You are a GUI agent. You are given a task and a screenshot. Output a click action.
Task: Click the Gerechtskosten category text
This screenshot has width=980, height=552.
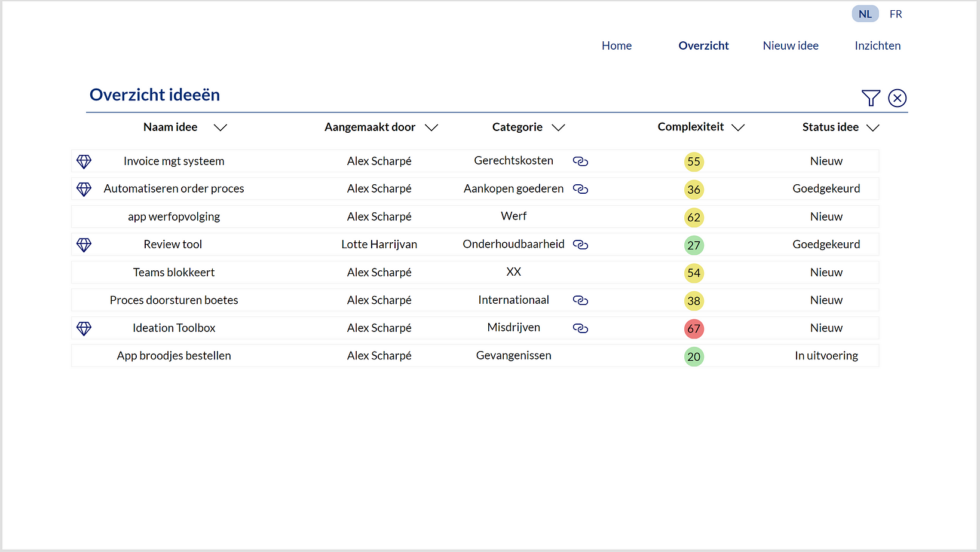514,161
